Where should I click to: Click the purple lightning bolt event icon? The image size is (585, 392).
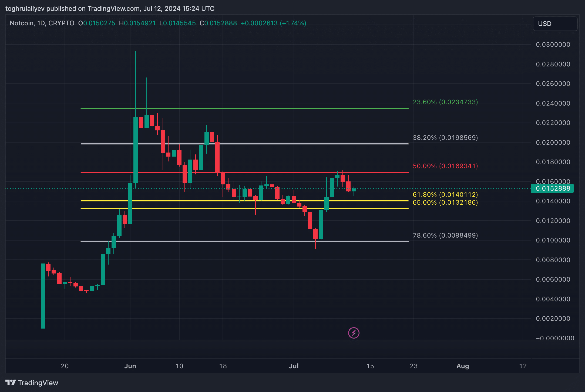354,333
